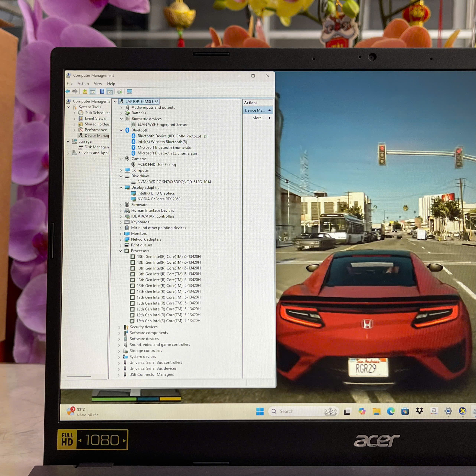Click the Cameras category webcam icon

(x=127, y=159)
